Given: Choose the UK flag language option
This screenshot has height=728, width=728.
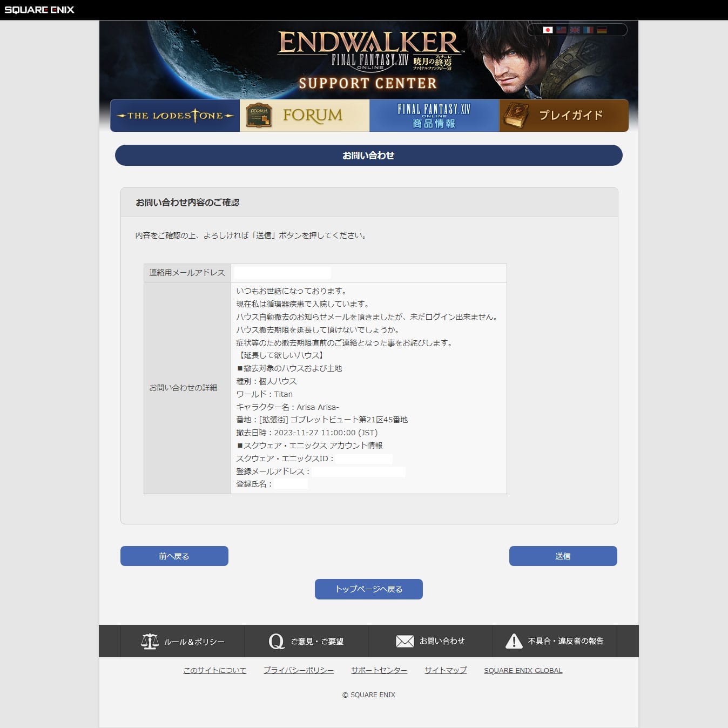Looking at the screenshot, I should [575, 30].
